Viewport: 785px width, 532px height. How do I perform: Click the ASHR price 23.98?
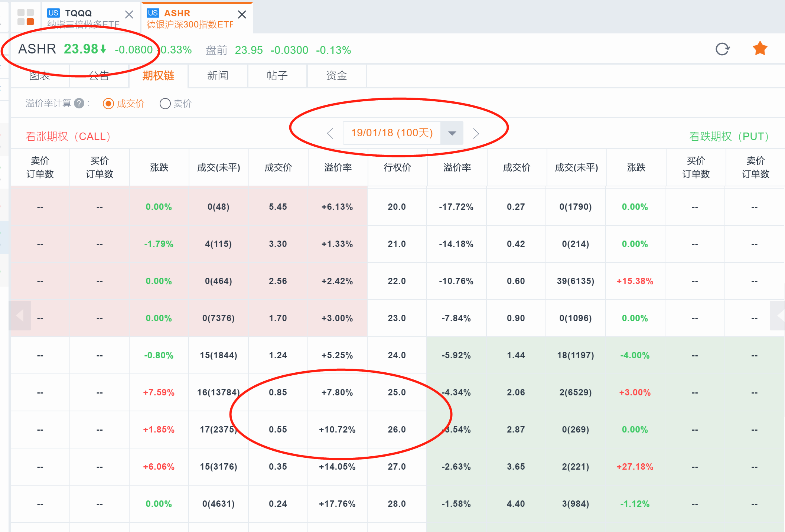(x=81, y=49)
